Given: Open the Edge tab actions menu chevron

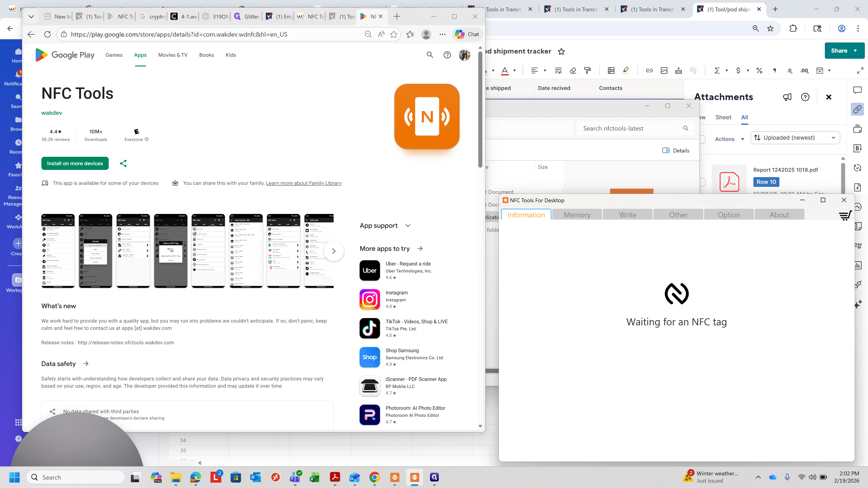Looking at the screenshot, I should point(31,16).
